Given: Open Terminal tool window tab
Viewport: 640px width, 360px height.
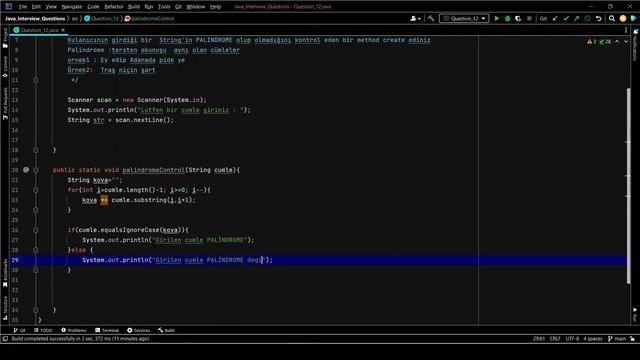Looking at the screenshot, I should click(107, 330).
